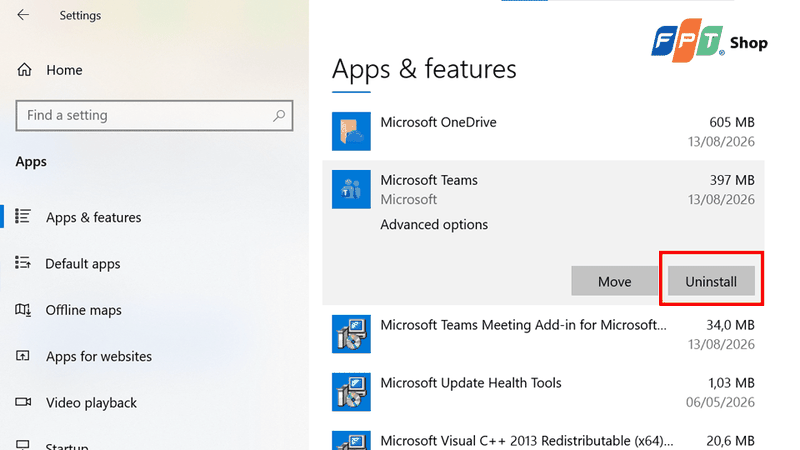Click the 397 MB size of Teams

tap(732, 180)
